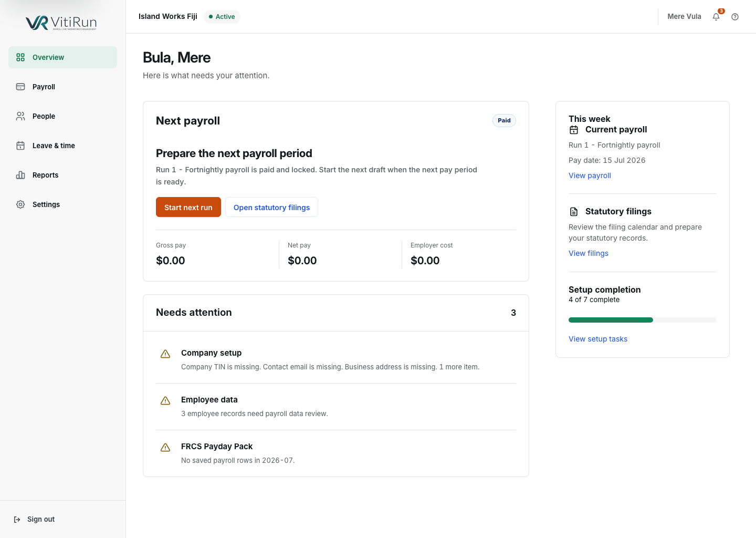756x538 pixels.
Task: Open the Reports menu item
Action: (x=62, y=175)
